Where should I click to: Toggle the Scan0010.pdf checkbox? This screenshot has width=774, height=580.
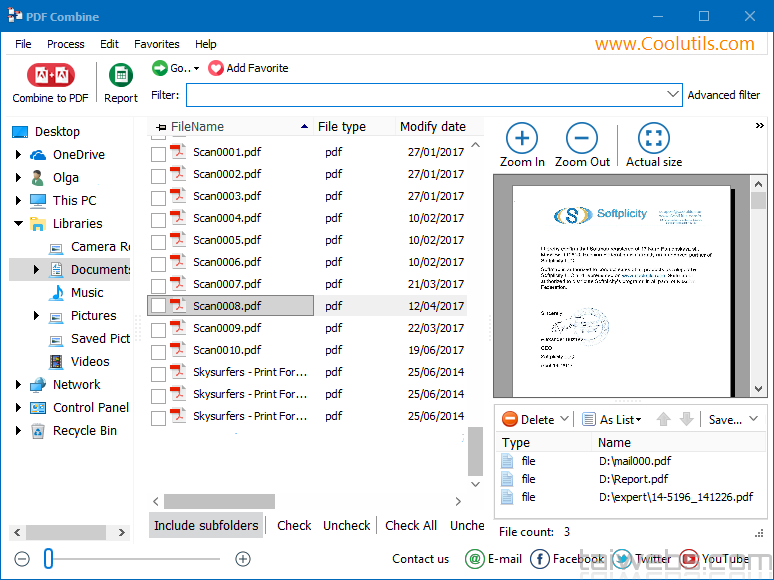158,351
